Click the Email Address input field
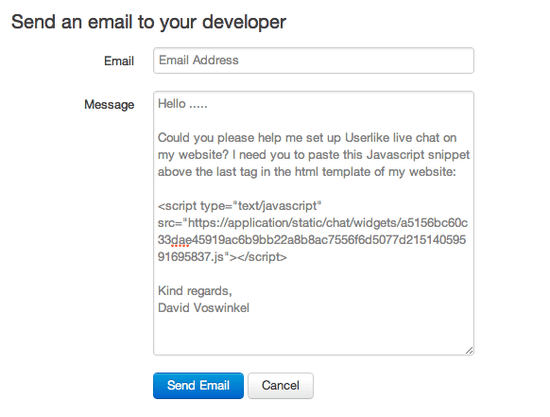Screen dimensions: 550x417 tap(313, 60)
